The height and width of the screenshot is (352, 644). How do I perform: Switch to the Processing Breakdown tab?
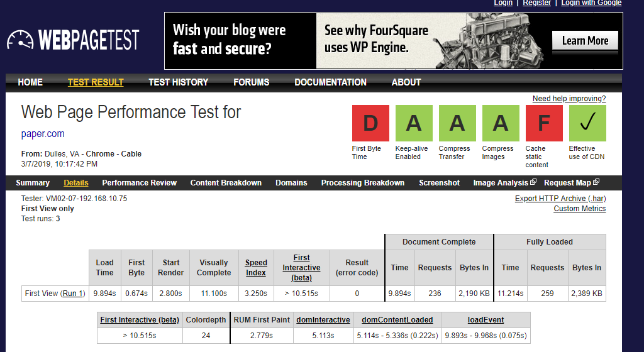pos(363,183)
